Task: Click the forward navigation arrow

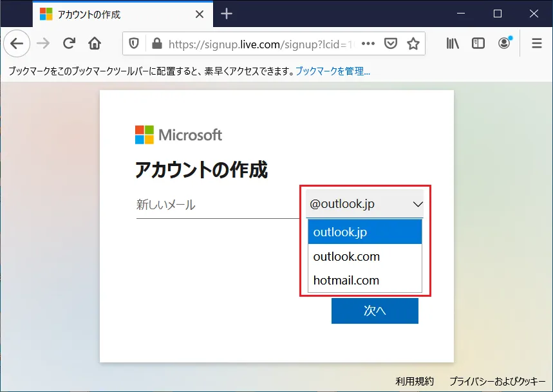Action: pyautogui.click(x=43, y=44)
